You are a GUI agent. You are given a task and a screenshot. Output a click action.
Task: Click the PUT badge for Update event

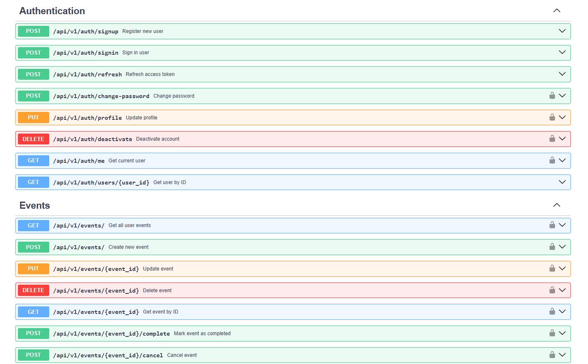[x=33, y=269]
